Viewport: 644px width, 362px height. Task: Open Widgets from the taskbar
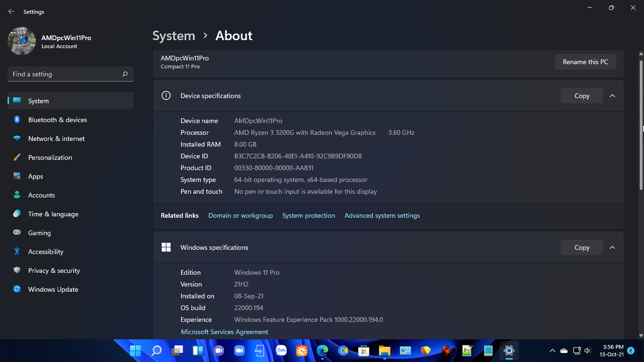coord(198,350)
